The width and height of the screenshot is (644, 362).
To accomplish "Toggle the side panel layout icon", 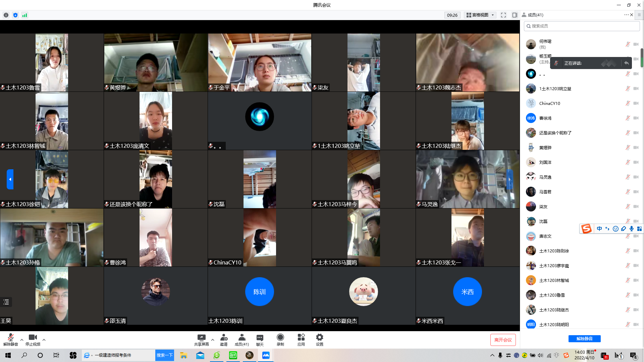I will coord(515,15).
